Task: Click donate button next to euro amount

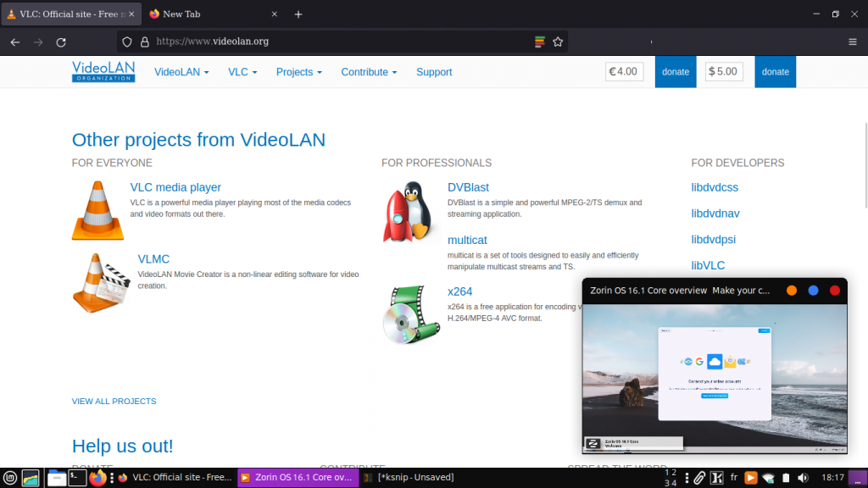Action: coord(676,72)
